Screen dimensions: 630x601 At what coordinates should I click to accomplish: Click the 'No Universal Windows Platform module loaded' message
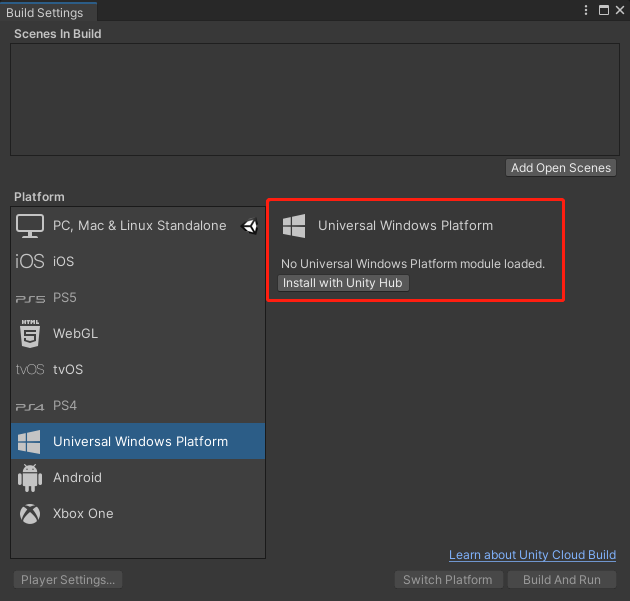pyautogui.click(x=413, y=264)
